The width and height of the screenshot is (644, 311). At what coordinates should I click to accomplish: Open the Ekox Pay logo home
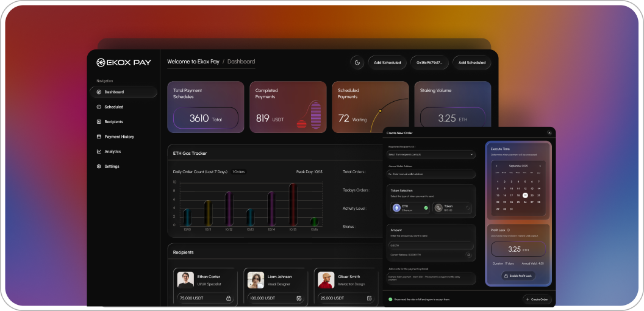pyautogui.click(x=124, y=62)
